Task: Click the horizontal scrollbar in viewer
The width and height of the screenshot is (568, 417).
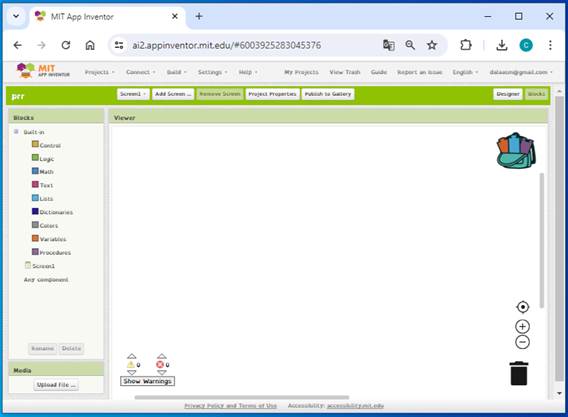Action: 242,397
